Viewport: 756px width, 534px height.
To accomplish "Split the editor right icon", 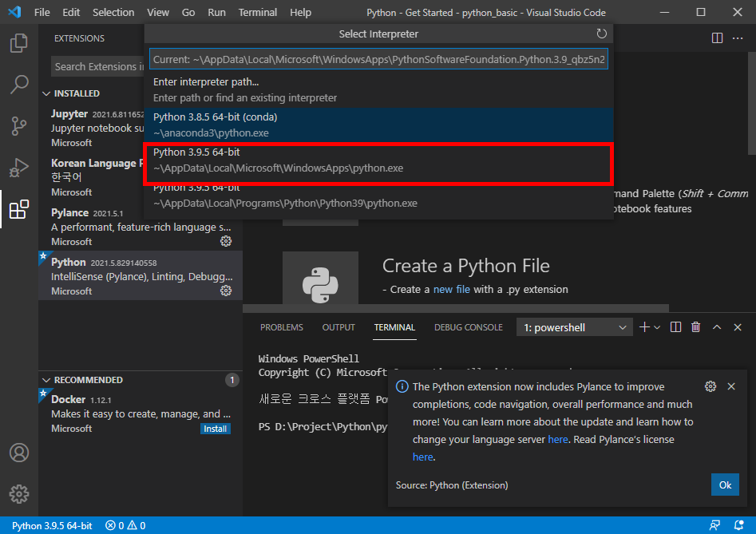I will (717, 38).
